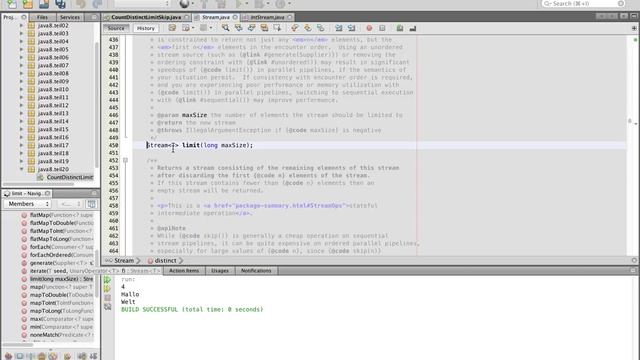Screen dimensions: 640x360
Task: Open the dropdown arrow beside the globe icon
Action: point(192,4)
